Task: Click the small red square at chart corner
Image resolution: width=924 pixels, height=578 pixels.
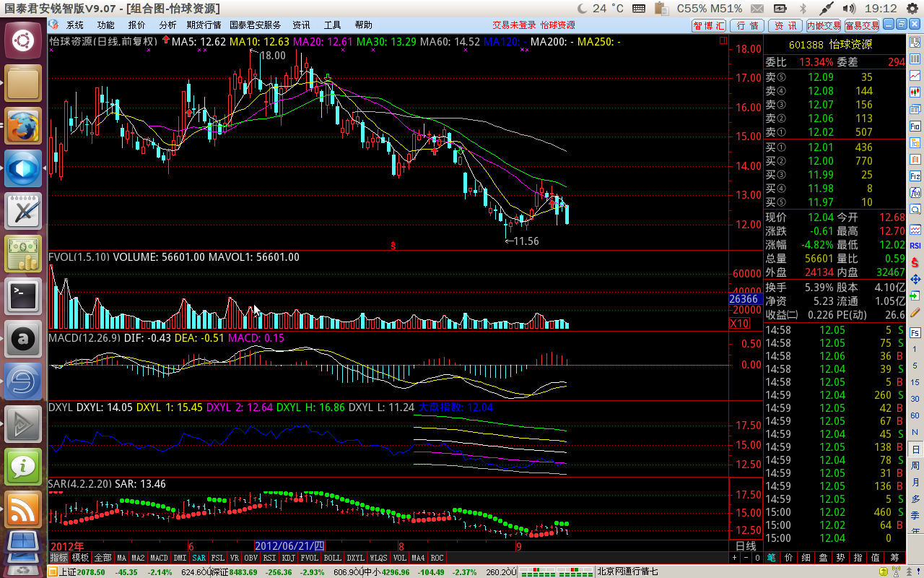Action: click(x=723, y=42)
